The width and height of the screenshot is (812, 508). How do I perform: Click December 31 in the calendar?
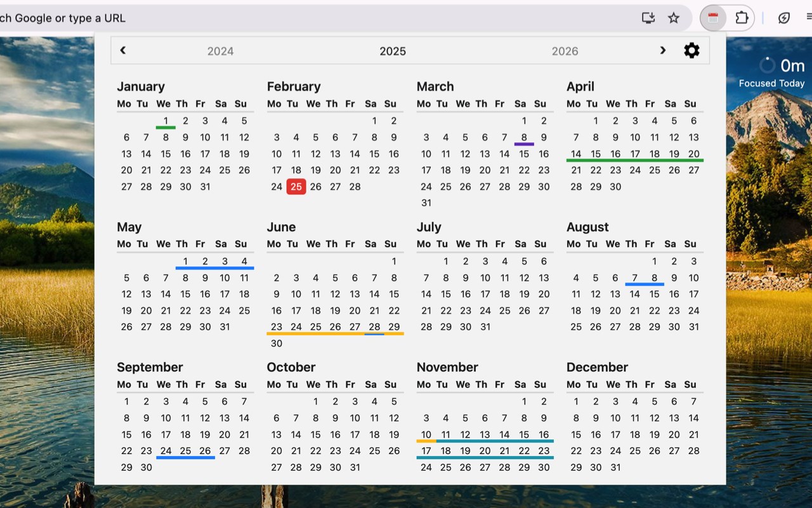(x=615, y=467)
